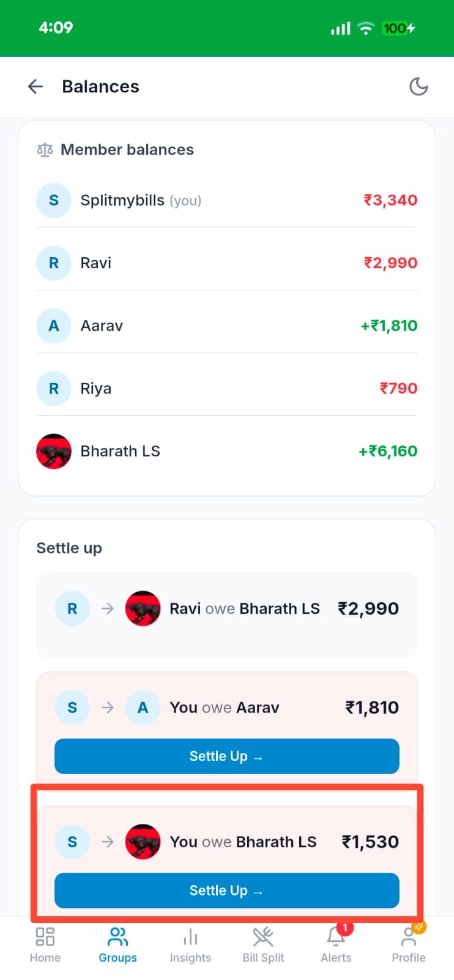Settle Up your ₹1,810 debt to Aarav
Screen dimensions: 454x980
click(x=226, y=756)
